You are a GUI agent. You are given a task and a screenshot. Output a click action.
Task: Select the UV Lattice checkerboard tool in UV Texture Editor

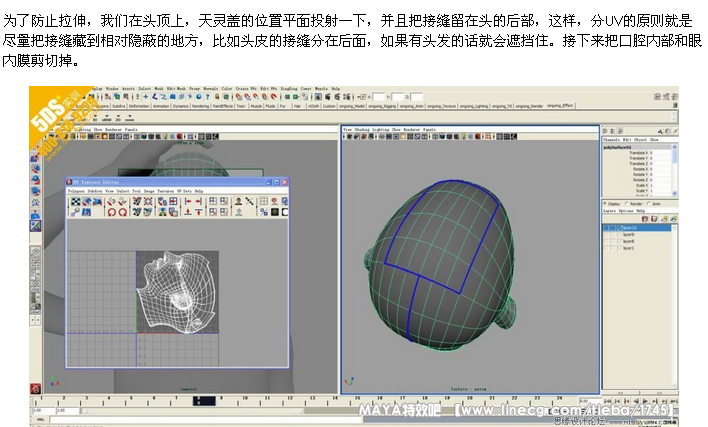[76, 201]
